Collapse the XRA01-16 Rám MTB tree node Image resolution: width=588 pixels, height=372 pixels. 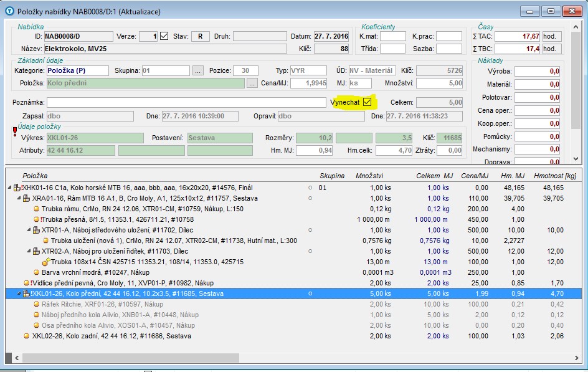[19, 198]
